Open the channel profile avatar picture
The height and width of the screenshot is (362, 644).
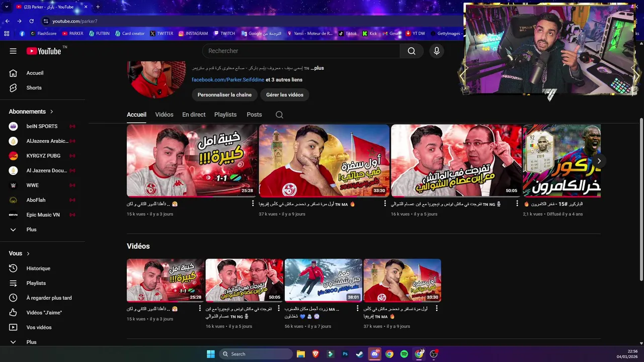(x=156, y=79)
